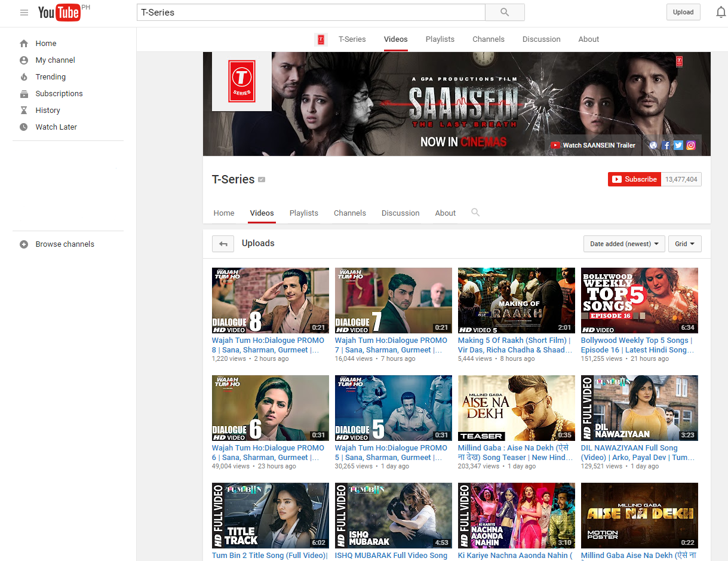The image size is (728, 561).
Task: Click the Uploads section heading
Action: click(x=258, y=243)
